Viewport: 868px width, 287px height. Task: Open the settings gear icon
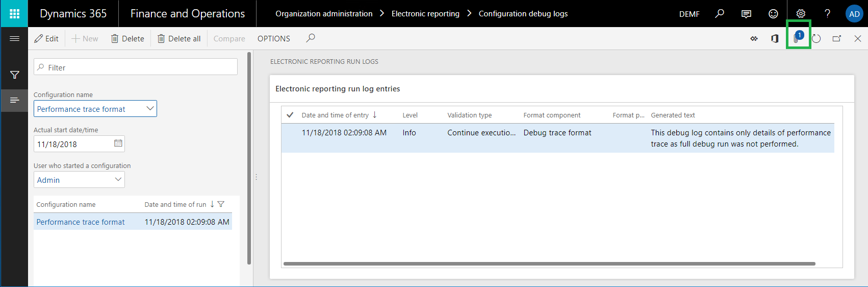click(801, 14)
